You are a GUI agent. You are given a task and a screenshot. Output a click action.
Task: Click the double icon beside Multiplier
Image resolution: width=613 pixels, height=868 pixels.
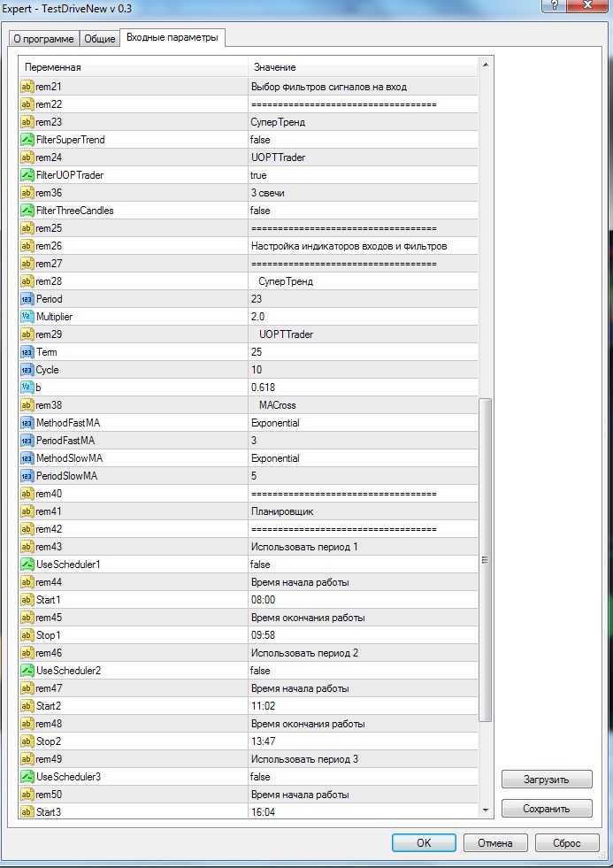[27, 317]
